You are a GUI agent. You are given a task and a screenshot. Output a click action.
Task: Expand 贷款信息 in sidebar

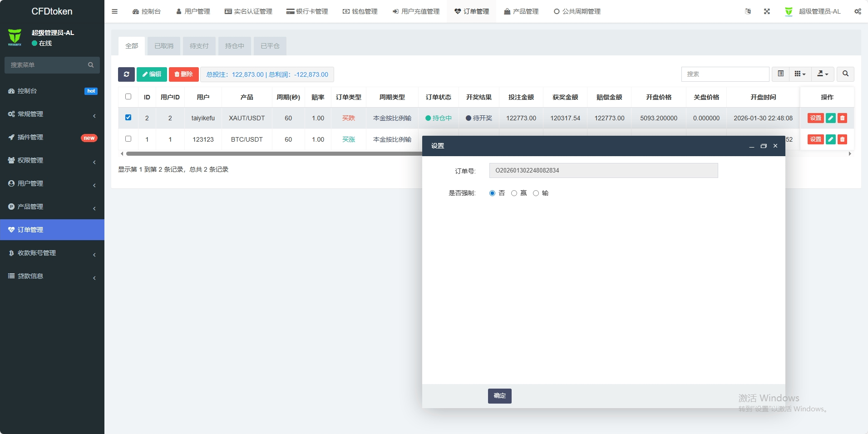pos(52,276)
